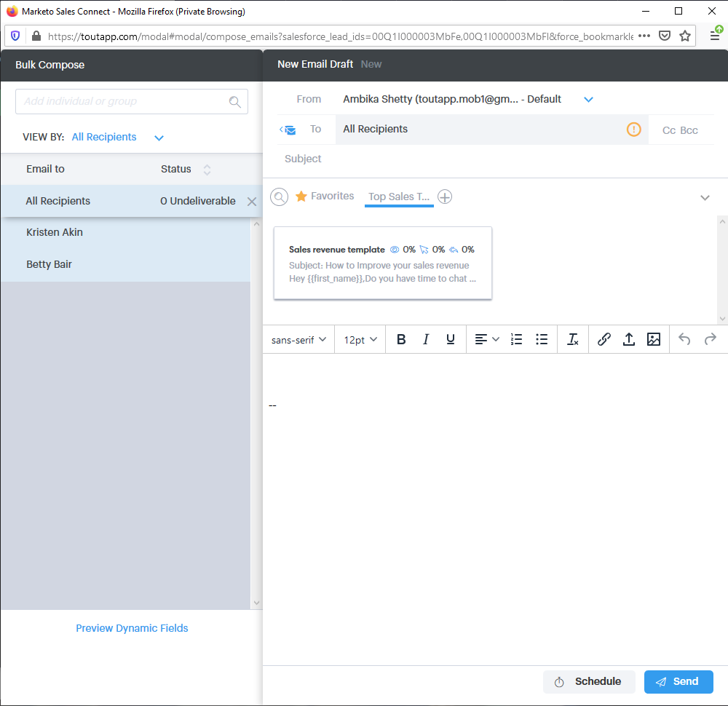Click the Cc link

click(669, 130)
